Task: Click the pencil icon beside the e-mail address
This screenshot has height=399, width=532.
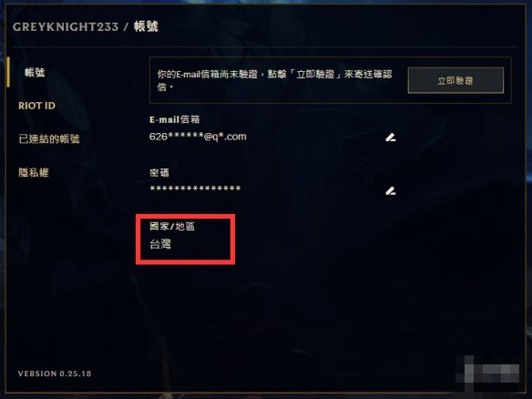Action: (391, 138)
